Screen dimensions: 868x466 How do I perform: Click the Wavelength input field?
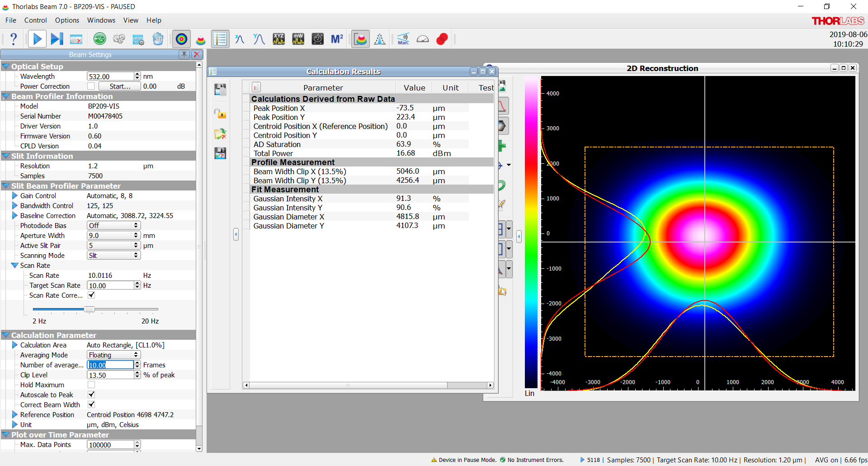pos(111,76)
